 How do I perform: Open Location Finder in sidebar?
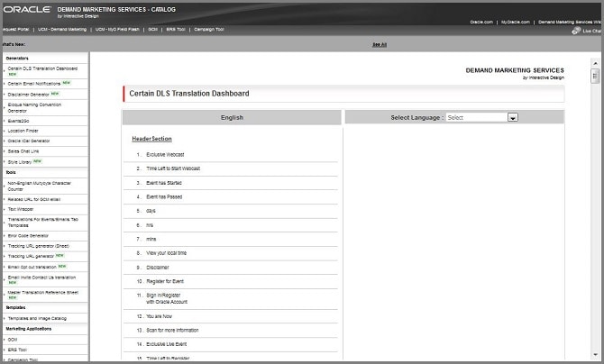pos(23,131)
